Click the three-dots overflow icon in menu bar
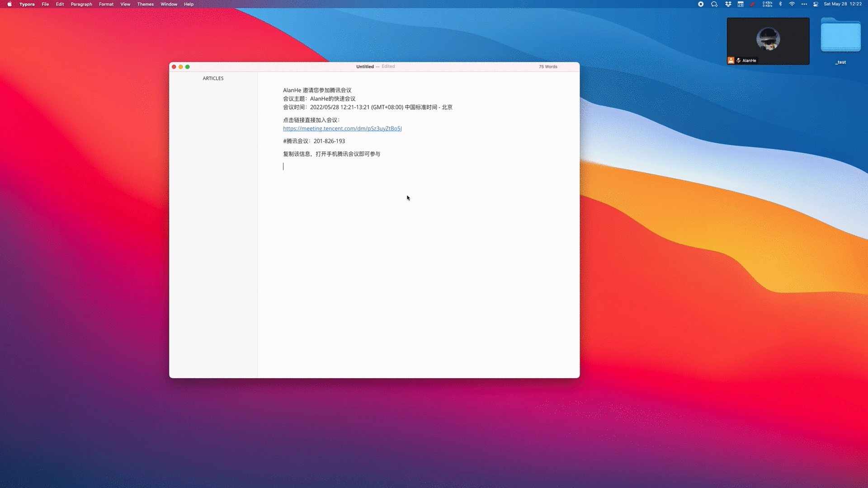Image resolution: width=868 pixels, height=488 pixels. pos(804,4)
